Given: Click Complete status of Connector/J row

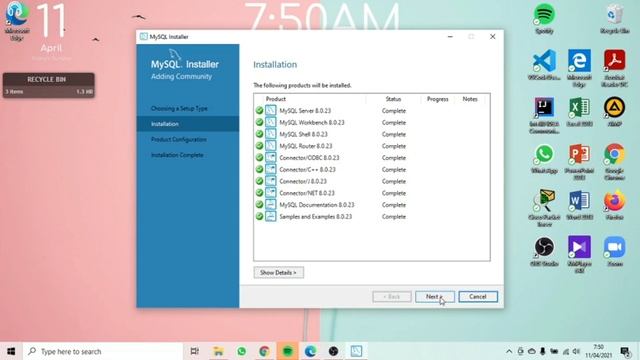Looking at the screenshot, I should coord(394,181).
